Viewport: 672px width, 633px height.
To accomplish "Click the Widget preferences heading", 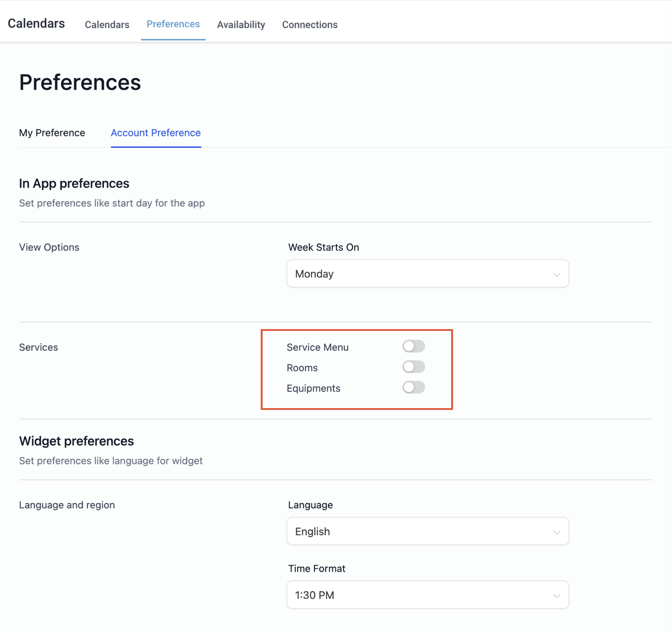I will pyautogui.click(x=77, y=441).
